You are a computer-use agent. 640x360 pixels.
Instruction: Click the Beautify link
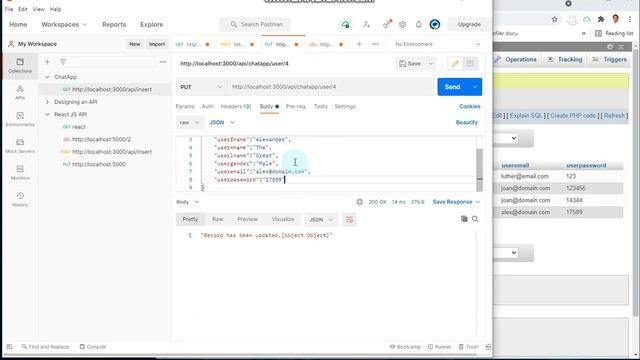(x=467, y=122)
